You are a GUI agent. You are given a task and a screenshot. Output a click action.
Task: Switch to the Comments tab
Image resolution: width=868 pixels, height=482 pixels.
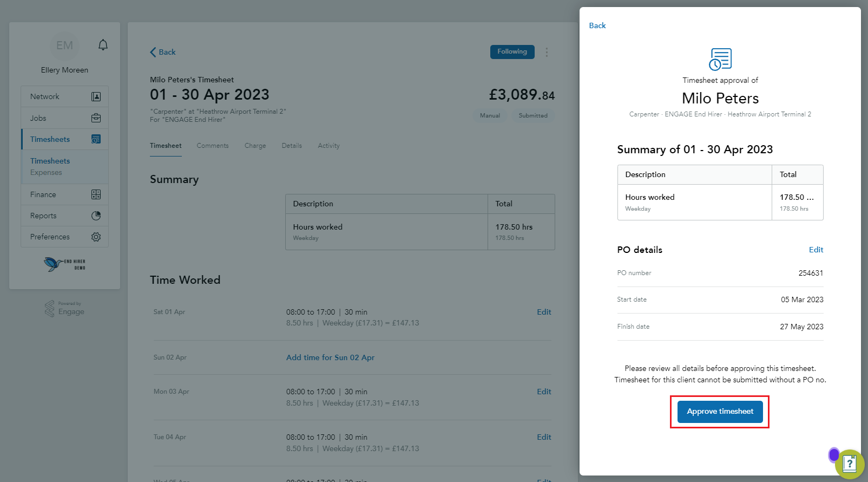tap(213, 146)
